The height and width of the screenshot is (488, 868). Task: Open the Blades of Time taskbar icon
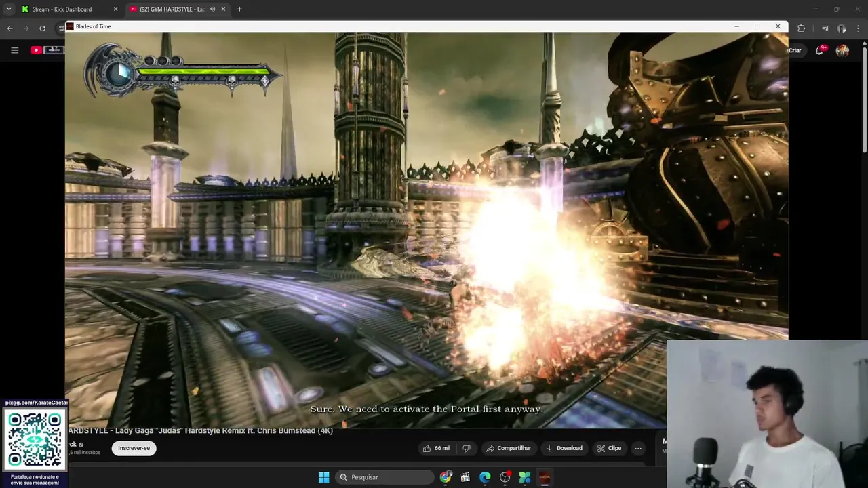tap(545, 477)
